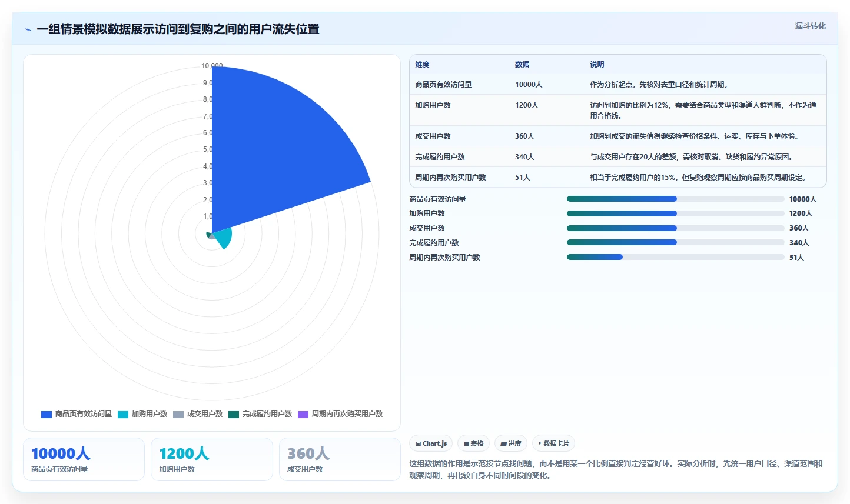This screenshot has width=850, height=504.
Task: Click table value 51人
Action: (523, 178)
